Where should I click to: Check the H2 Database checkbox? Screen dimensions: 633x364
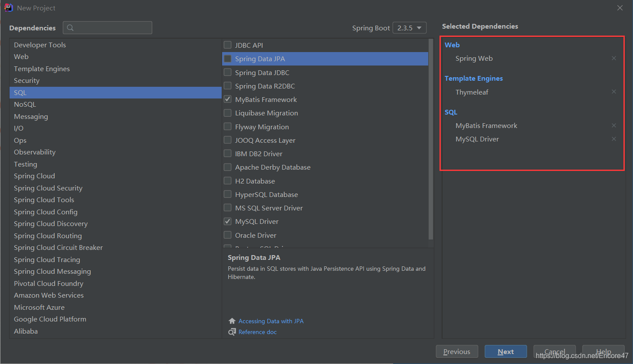point(227,180)
